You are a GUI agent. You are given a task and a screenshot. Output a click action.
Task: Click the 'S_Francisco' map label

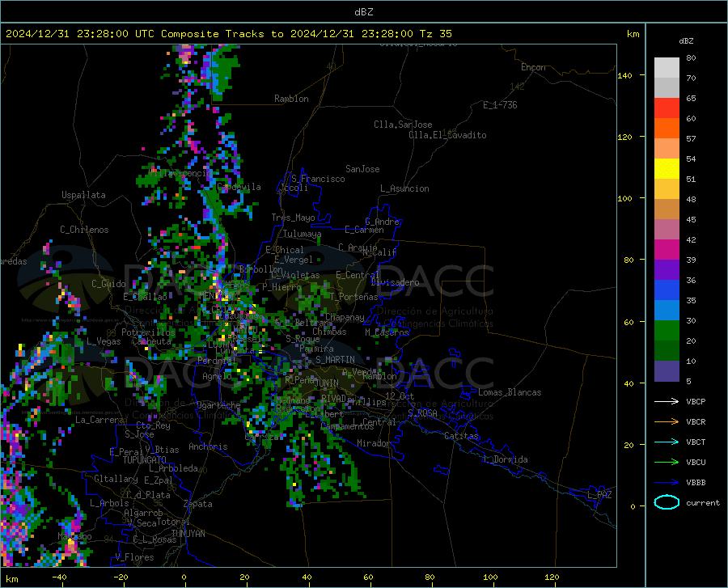318,179
